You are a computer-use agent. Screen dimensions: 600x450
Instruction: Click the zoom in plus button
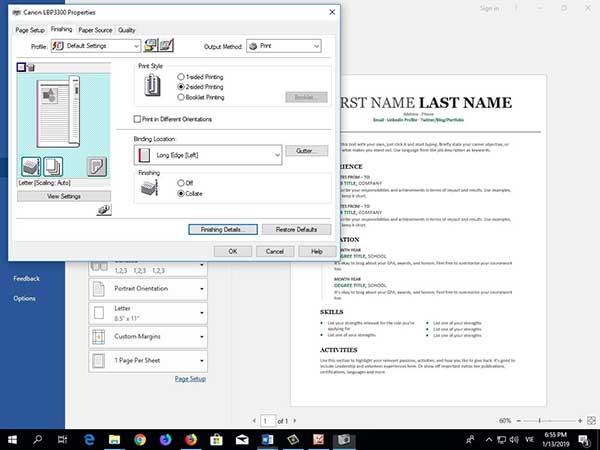(580, 421)
